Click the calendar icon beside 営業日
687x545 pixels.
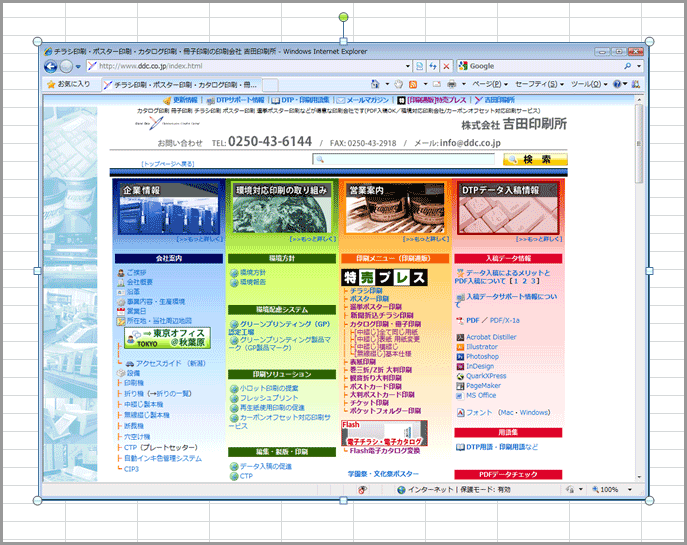121,311
